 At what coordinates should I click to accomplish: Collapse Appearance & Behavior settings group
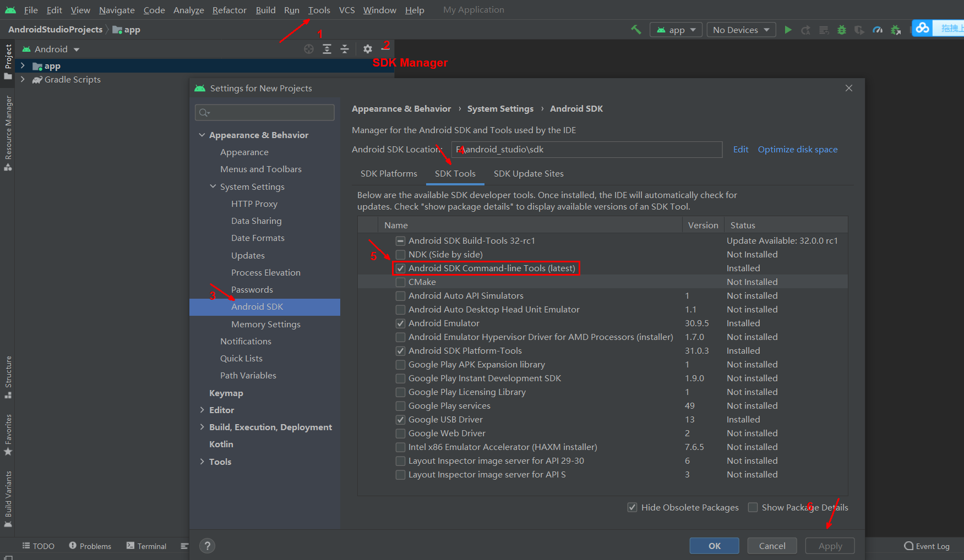click(x=202, y=135)
